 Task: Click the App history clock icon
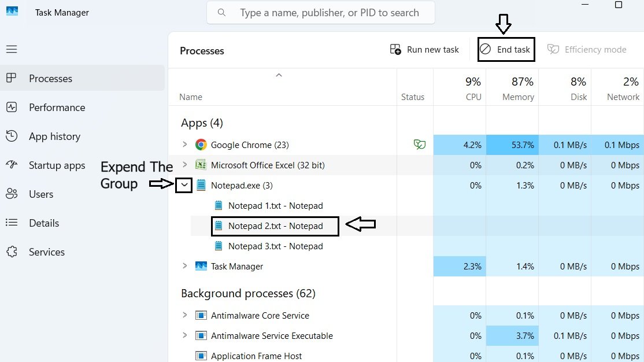click(x=12, y=136)
